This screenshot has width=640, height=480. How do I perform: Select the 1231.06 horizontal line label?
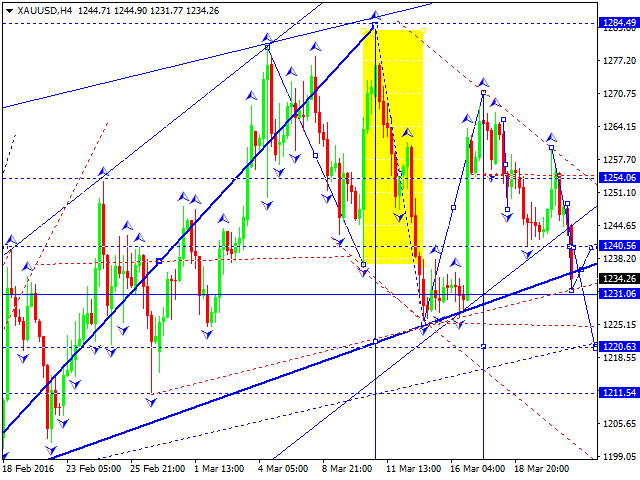(619, 294)
